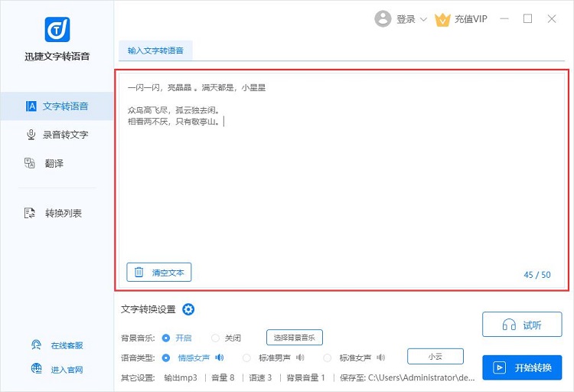Click the VIP crown icon
This screenshot has width=574, height=392.
pos(442,19)
